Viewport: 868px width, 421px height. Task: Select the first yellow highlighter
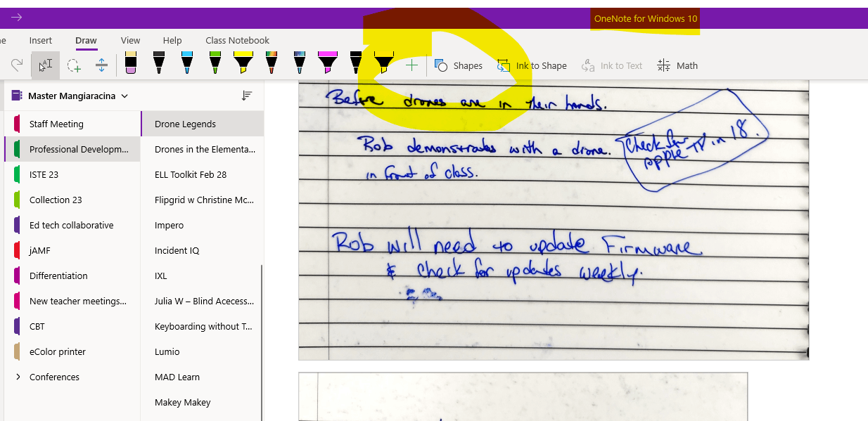coord(243,63)
